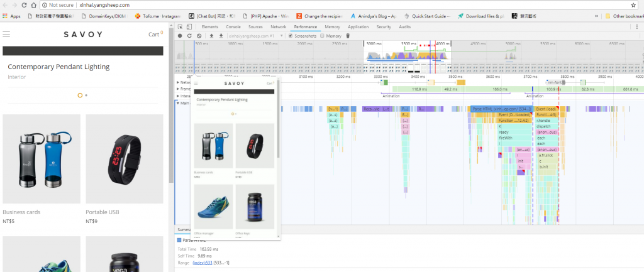Click the a.fn.slick call in flame chart
The height and width of the screenshot is (272, 644).
(x=547, y=156)
